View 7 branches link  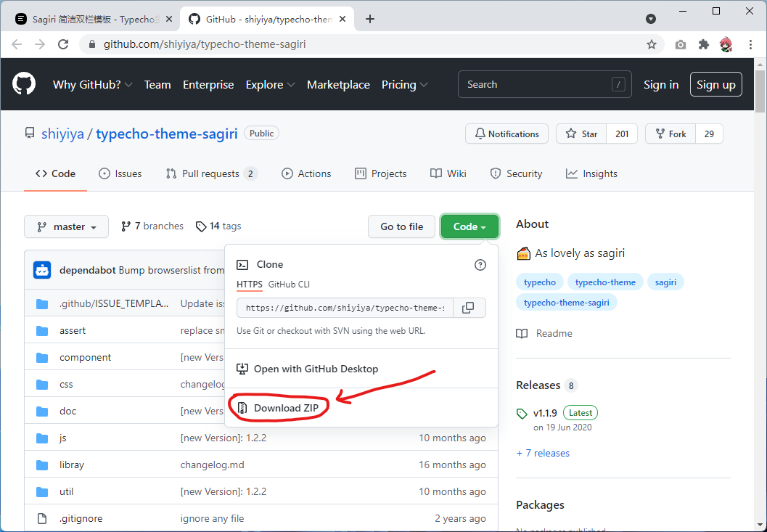point(152,226)
